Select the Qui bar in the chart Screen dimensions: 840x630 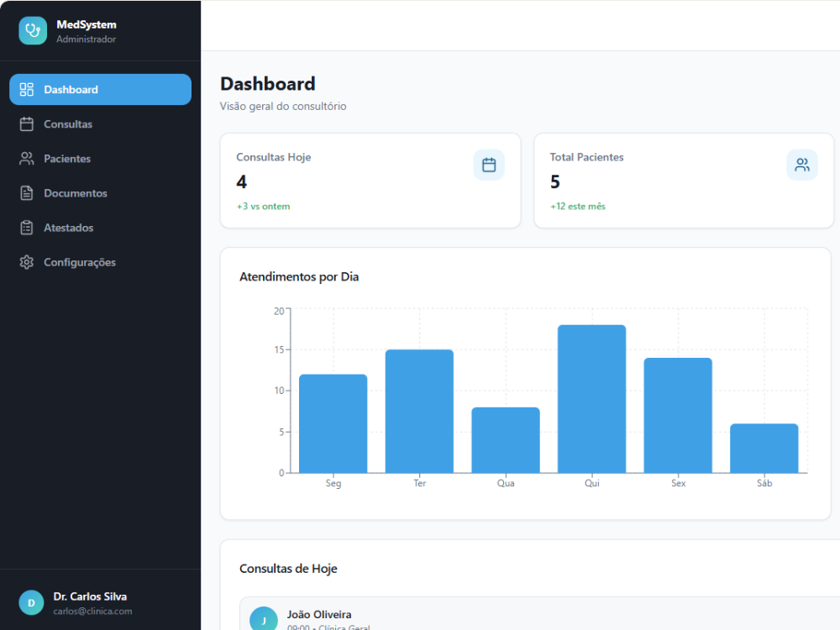[591, 398]
